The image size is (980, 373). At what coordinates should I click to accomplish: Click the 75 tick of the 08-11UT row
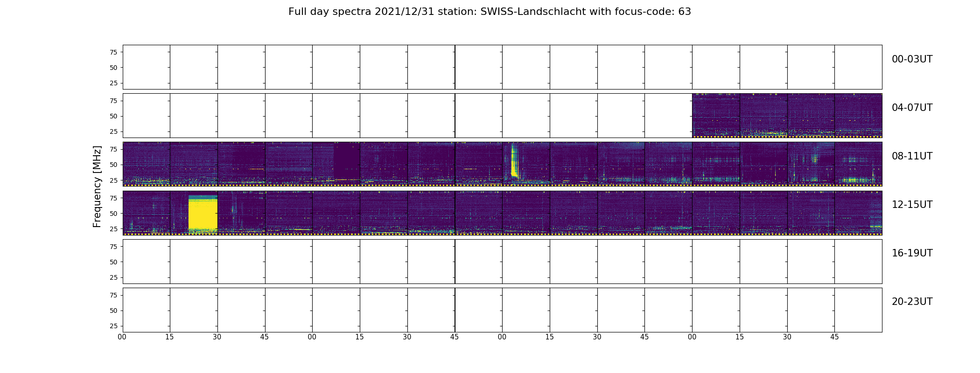coord(113,149)
